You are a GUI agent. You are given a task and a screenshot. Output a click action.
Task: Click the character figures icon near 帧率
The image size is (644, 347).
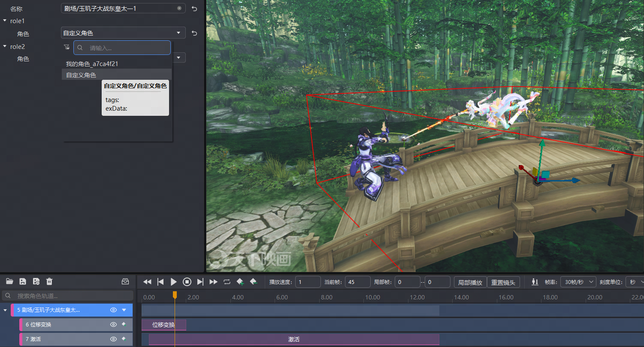click(x=535, y=282)
